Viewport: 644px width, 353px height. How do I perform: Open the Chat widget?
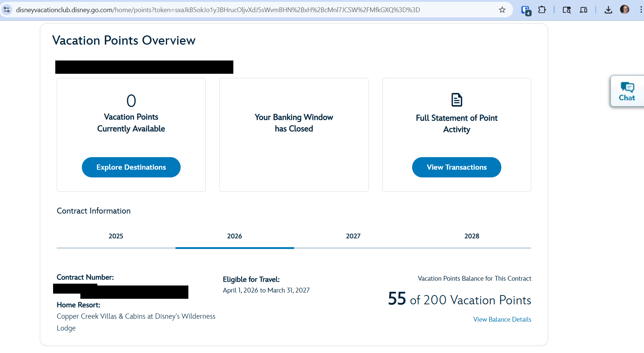pyautogui.click(x=627, y=91)
